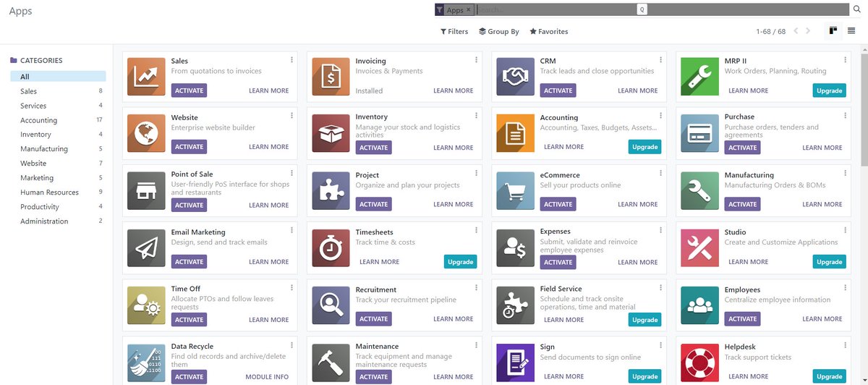Screen dimensions: 868x385
Task: Activate the CRM app
Action: coord(558,90)
